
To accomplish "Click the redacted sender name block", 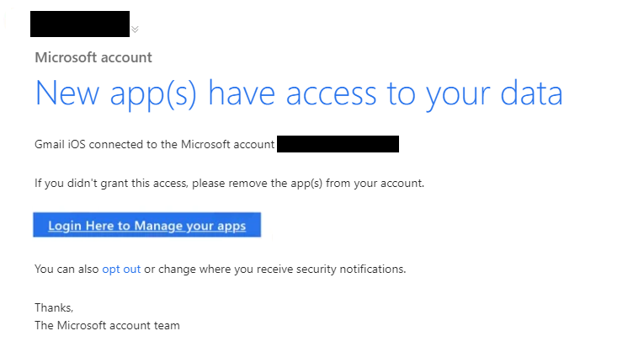I will point(80,24).
